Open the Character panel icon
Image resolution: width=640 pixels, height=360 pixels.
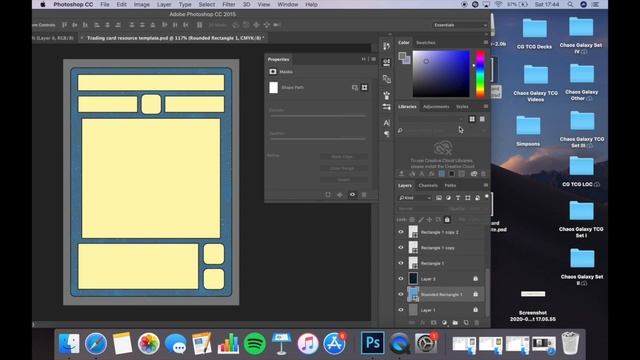387,122
